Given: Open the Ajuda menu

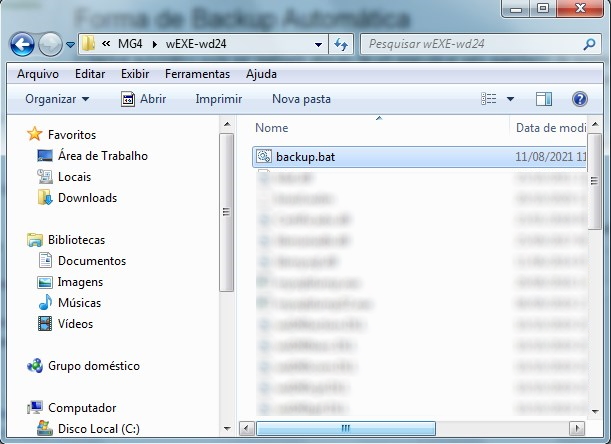Looking at the screenshot, I should [261, 74].
